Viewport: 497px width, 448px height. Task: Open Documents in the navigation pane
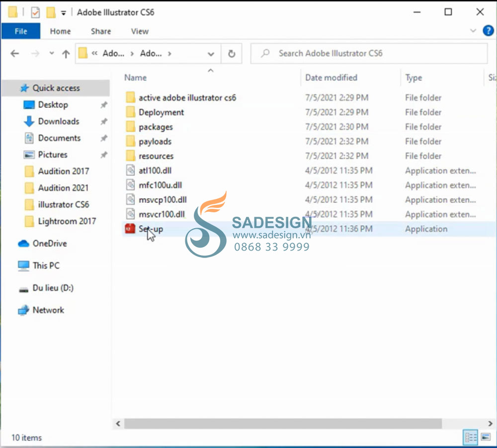59,138
